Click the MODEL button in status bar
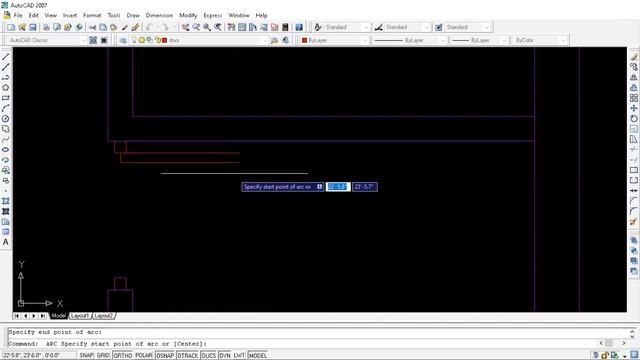Viewport: 640px width, 360px height. point(258,356)
